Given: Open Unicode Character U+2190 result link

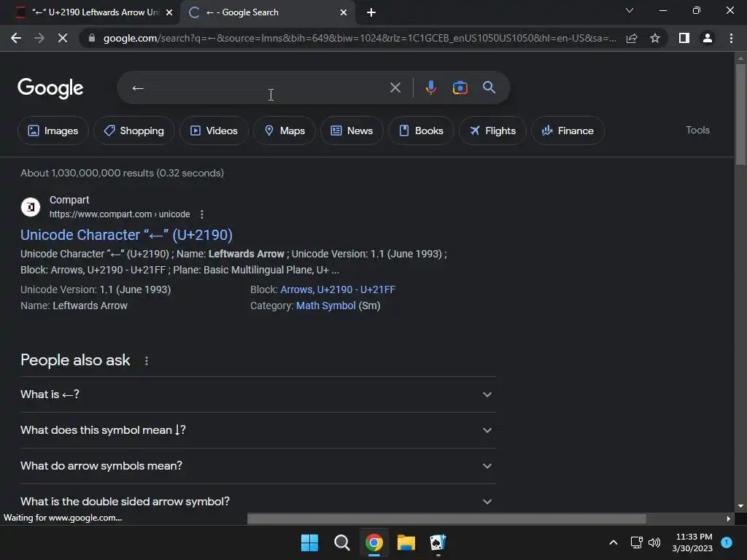Looking at the screenshot, I should click(126, 235).
